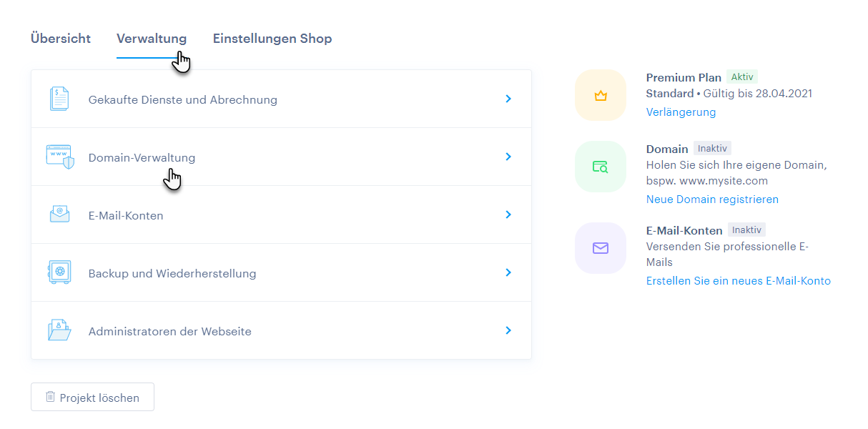Expand Administratoren der Webseite chevron
The image size is (868, 429).
point(508,330)
